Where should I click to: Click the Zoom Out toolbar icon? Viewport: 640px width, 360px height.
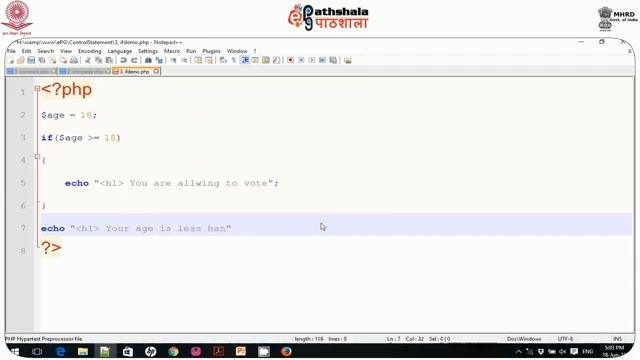[184, 60]
